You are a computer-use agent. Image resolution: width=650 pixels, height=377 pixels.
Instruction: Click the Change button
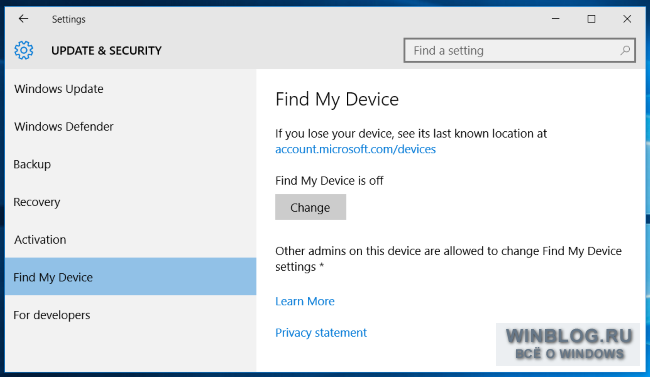(310, 207)
